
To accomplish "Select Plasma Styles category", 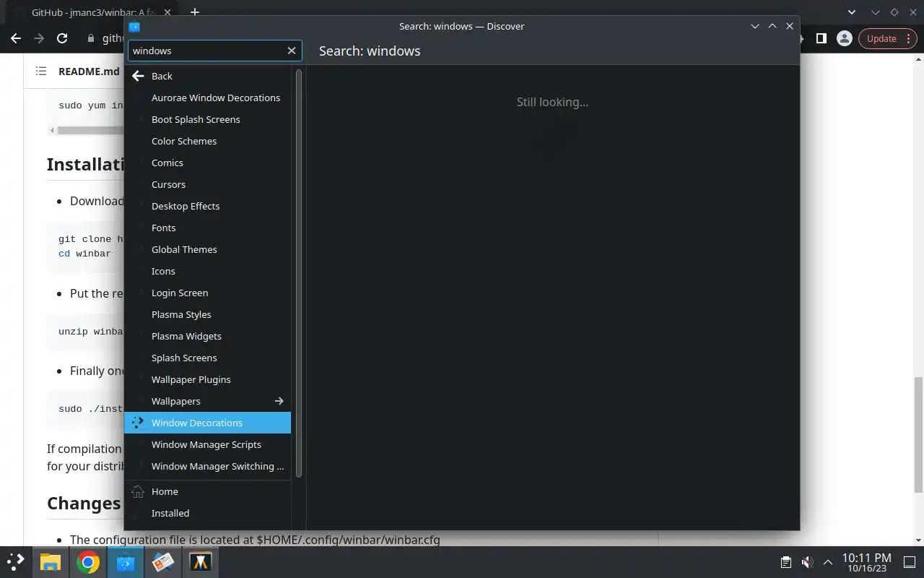I will click(207, 314).
